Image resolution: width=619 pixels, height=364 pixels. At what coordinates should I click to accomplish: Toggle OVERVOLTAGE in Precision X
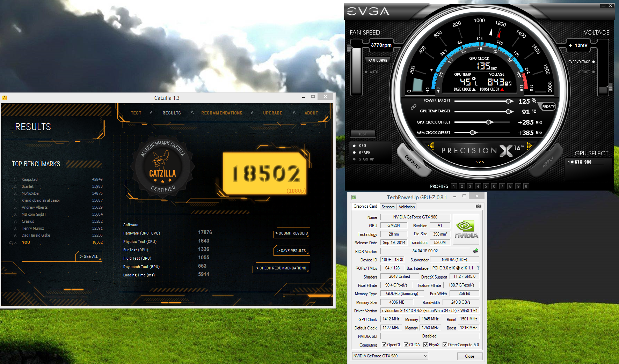pos(582,62)
